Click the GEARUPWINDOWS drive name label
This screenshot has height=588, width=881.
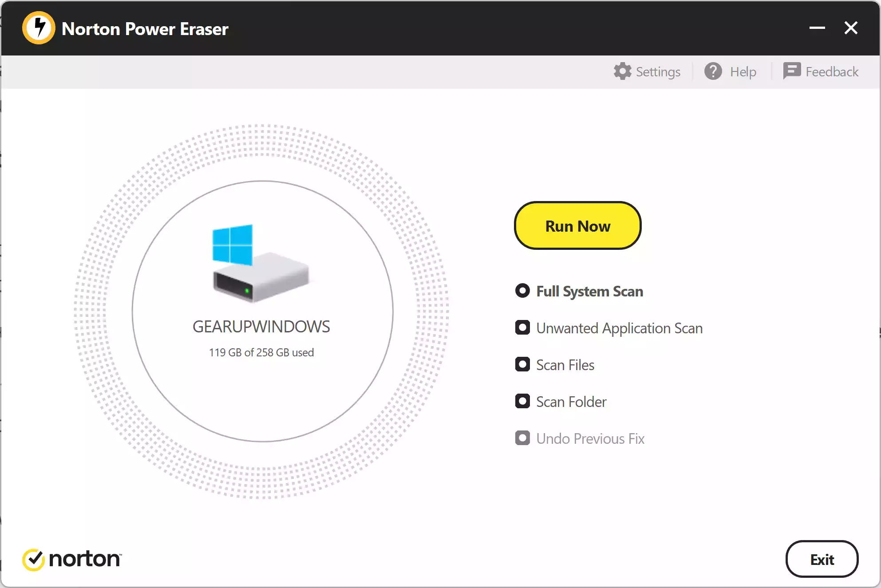pos(261,326)
